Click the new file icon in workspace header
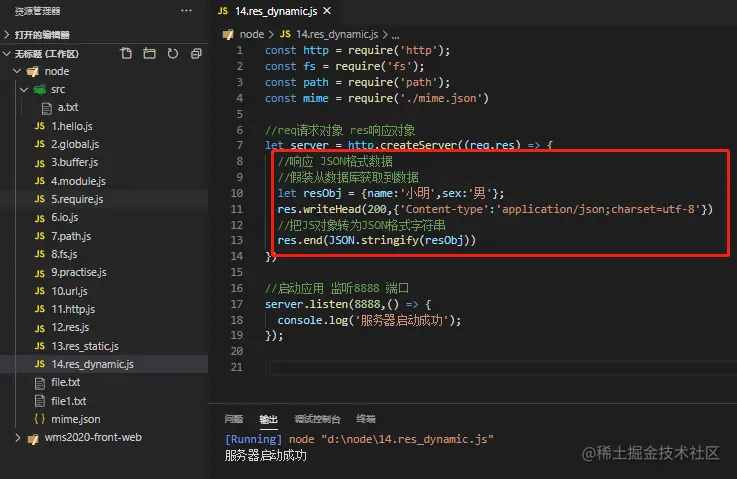This screenshot has height=479, width=737. [x=126, y=53]
